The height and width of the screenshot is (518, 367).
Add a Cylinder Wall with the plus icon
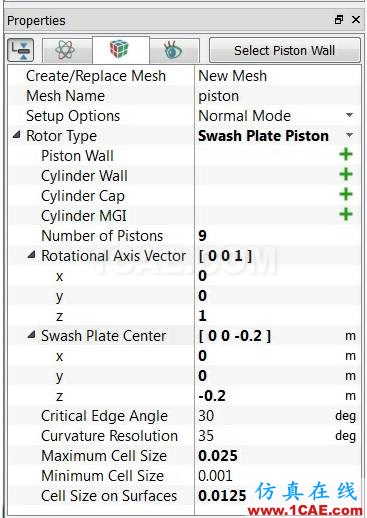[346, 174]
